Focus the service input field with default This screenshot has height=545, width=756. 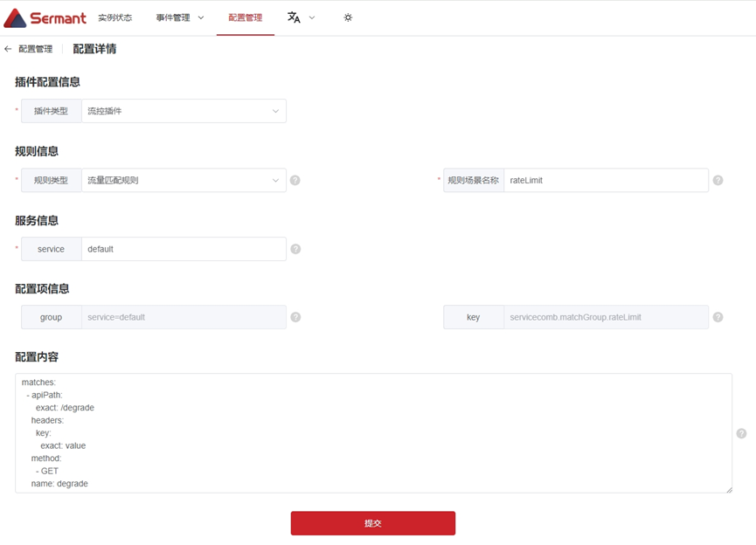coord(184,249)
